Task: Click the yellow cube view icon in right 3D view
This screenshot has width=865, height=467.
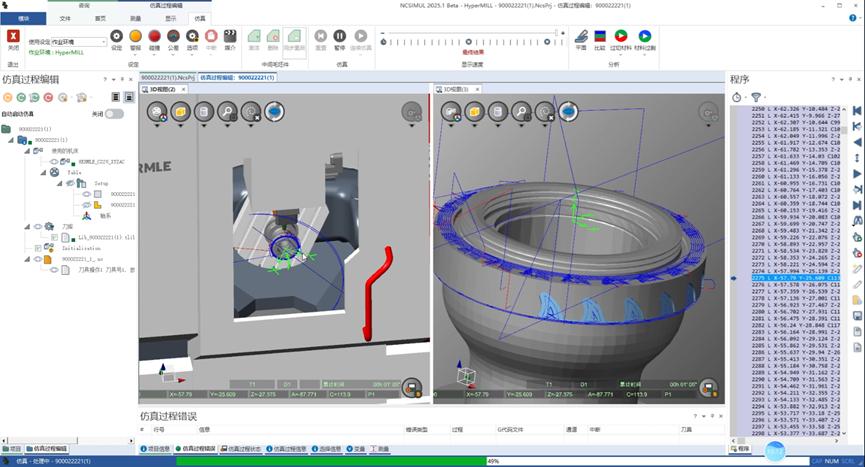Action: tap(474, 112)
